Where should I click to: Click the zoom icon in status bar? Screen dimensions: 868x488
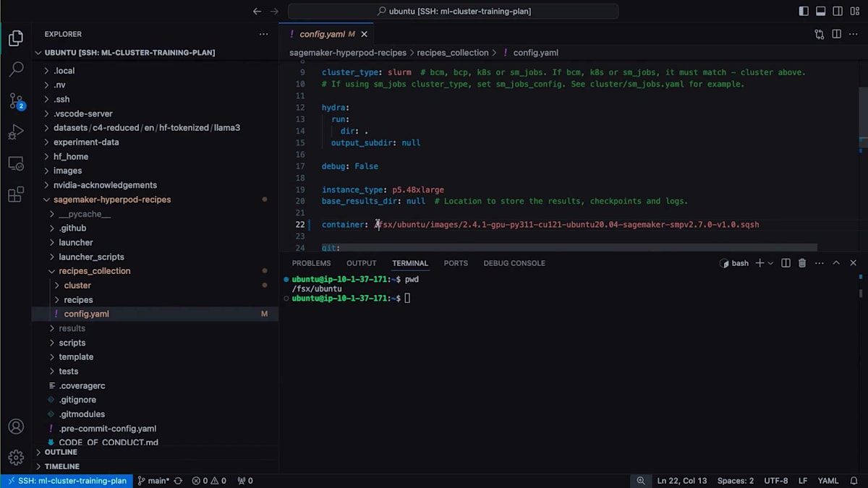[641, 481]
